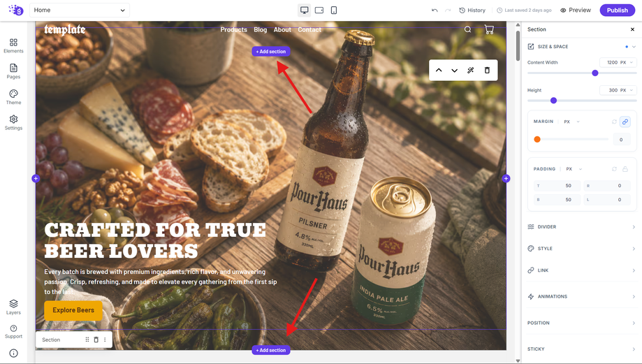Click the right edge plus handle
The image size is (642, 364).
click(506, 179)
